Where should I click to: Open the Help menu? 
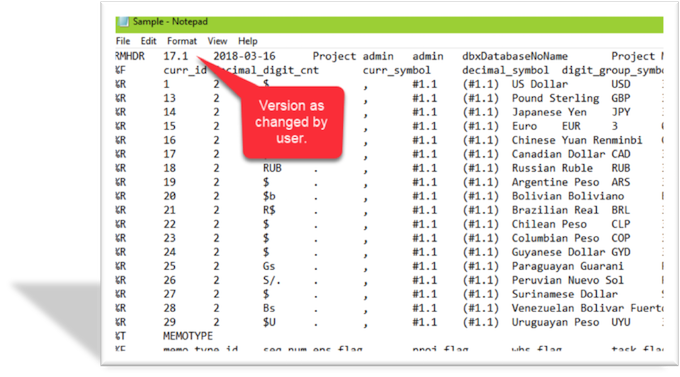(x=248, y=41)
